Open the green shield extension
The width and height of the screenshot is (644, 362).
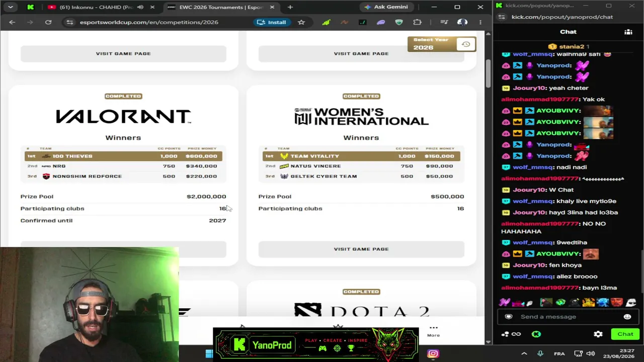(x=399, y=22)
